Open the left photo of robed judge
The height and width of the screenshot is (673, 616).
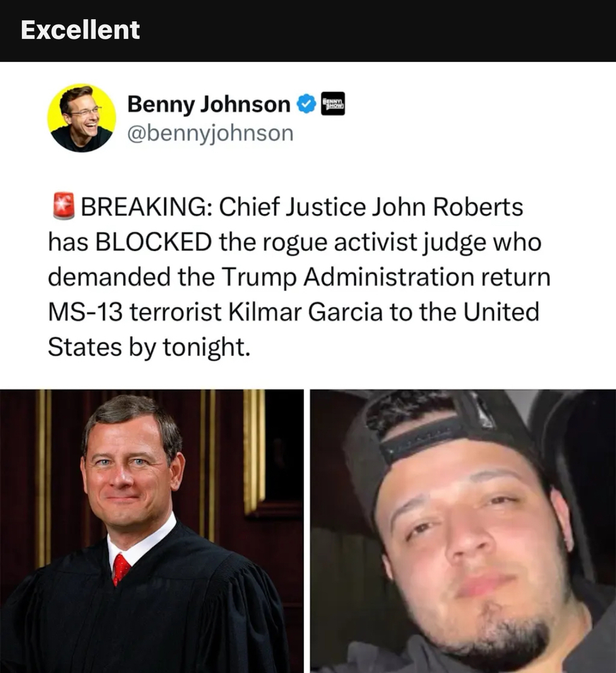[x=152, y=531]
